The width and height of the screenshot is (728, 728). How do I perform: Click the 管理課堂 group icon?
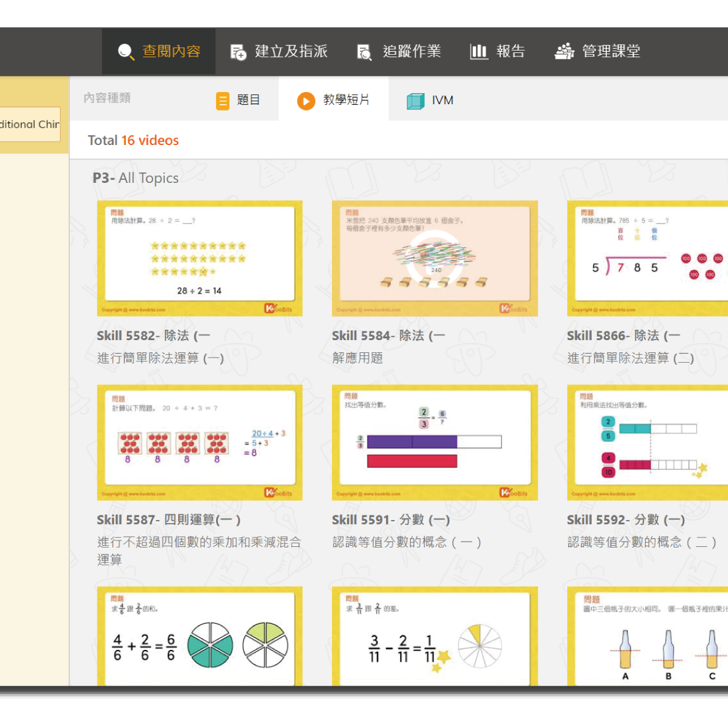[x=564, y=52]
